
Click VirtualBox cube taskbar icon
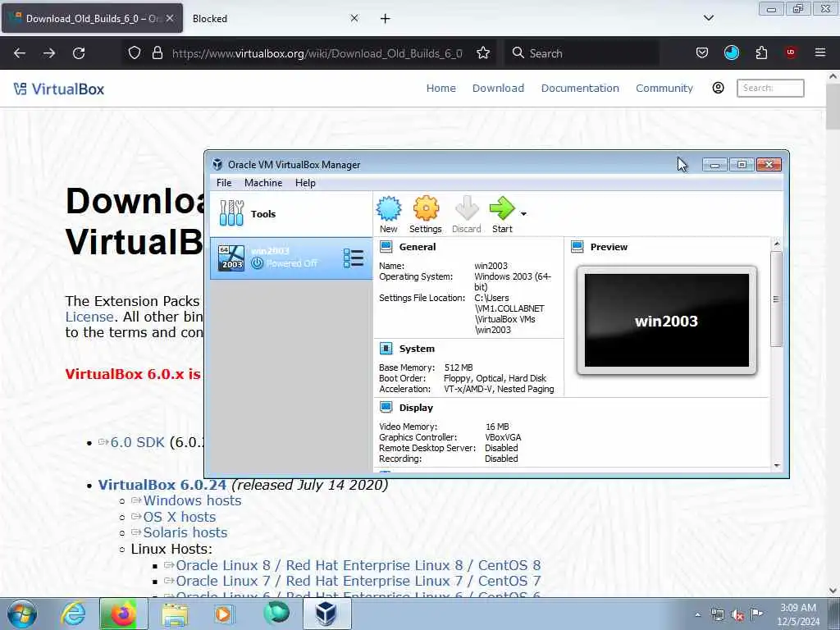[326, 614]
